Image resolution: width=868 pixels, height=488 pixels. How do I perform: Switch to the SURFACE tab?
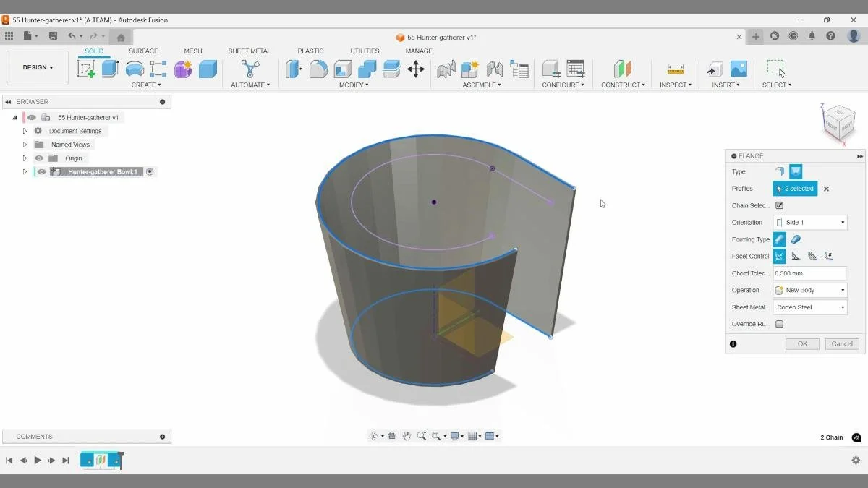click(x=142, y=51)
